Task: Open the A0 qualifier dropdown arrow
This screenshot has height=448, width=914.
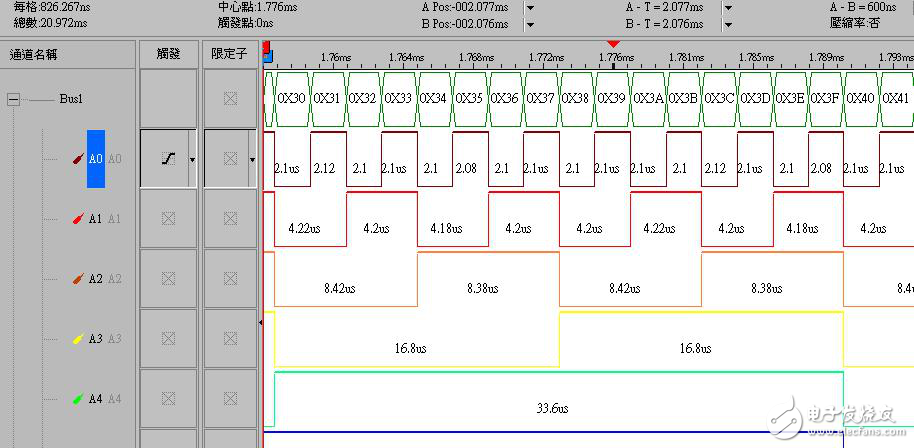Action: coord(252,159)
